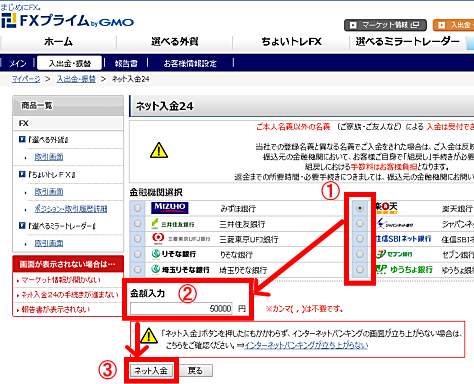Switch to the お客様情報設定 sub tab
Screen dimensions: 474x384
click(x=190, y=63)
